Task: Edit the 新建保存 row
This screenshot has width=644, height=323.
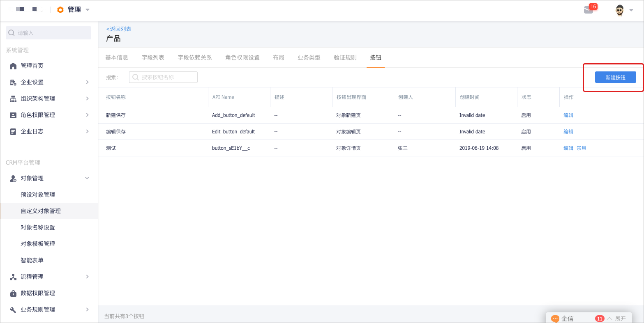Action: [x=568, y=115]
